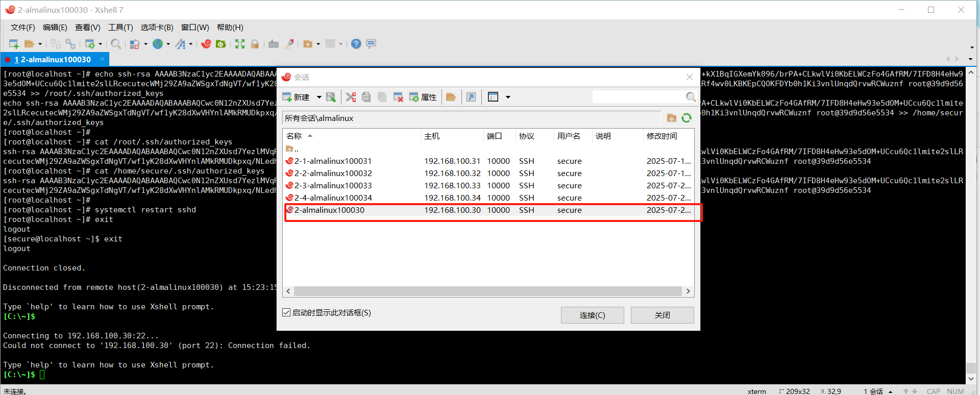Expand the view mode dropdown arrow
980x395 pixels.
[x=508, y=97]
